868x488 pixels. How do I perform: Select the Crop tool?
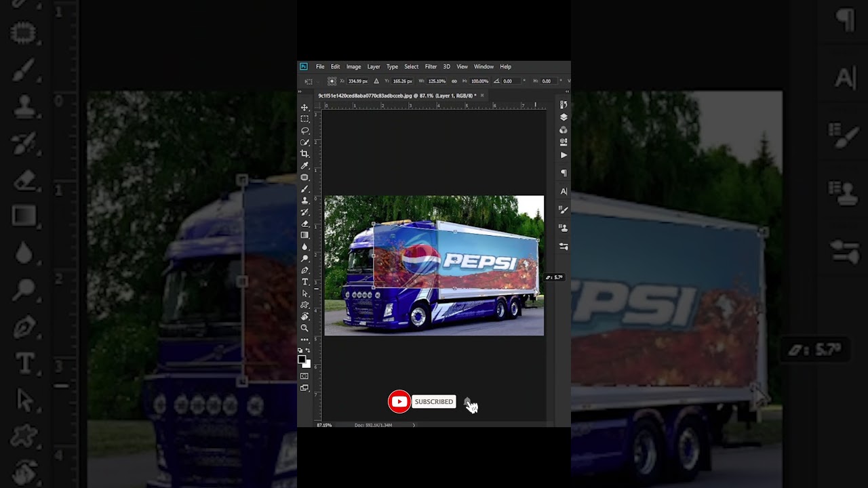(304, 154)
